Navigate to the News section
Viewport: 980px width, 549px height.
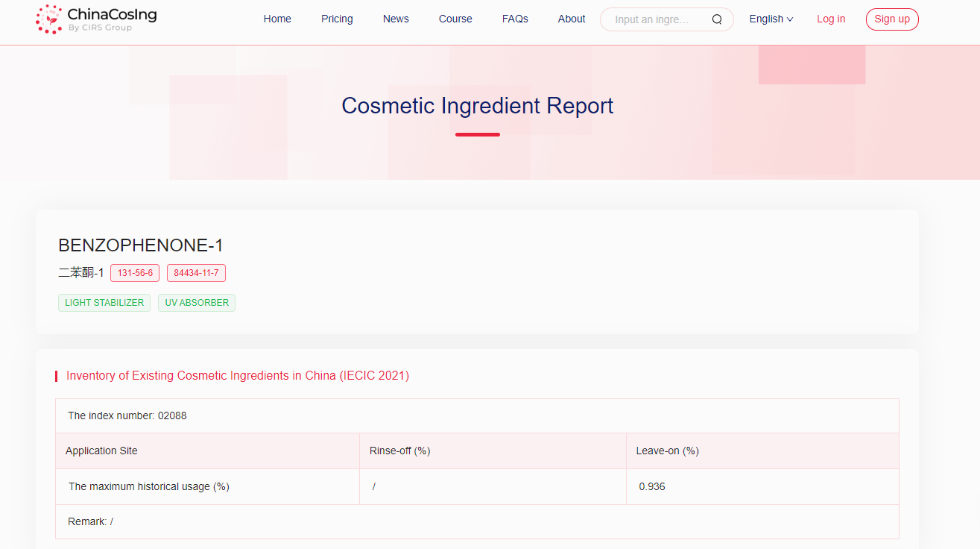point(396,19)
